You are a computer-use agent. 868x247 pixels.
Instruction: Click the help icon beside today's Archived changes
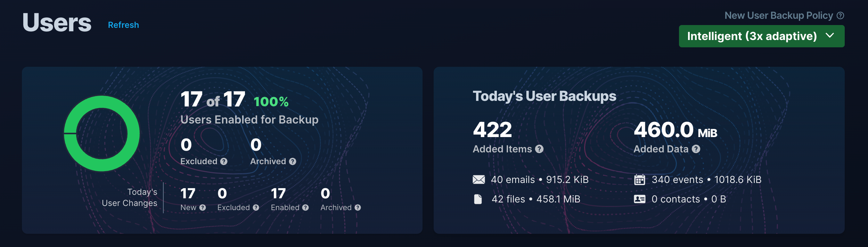pos(358,208)
